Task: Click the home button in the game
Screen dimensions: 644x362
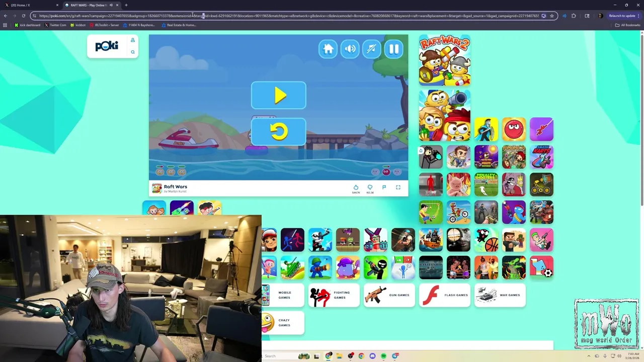Action: point(328,49)
